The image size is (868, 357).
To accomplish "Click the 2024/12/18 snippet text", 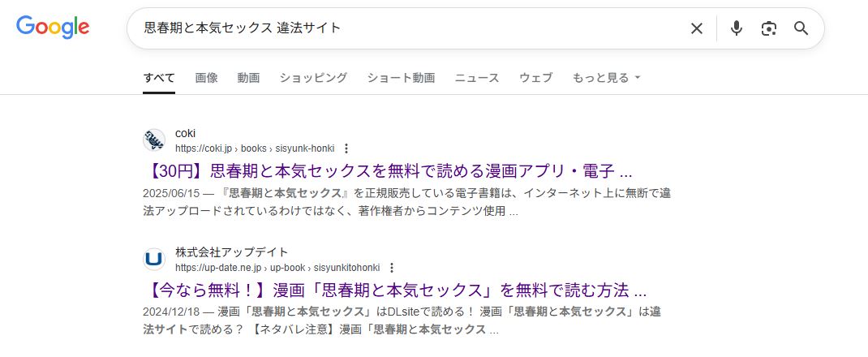I will click(x=402, y=321).
